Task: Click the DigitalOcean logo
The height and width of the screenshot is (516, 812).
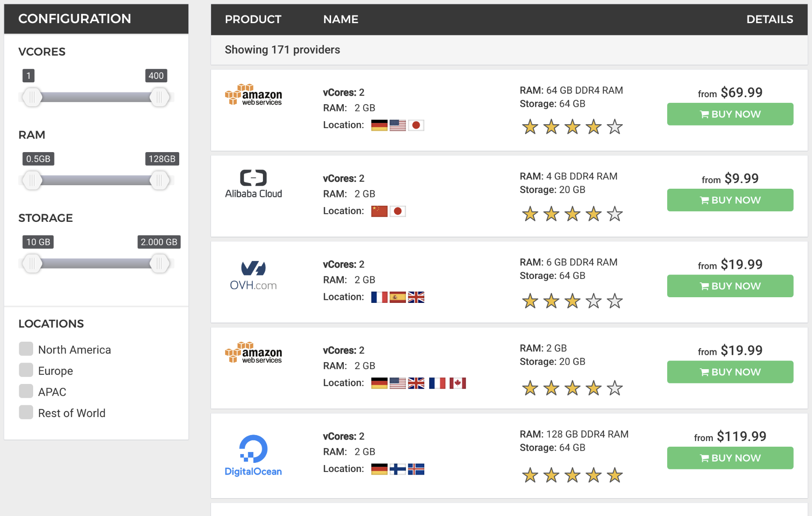Action: tap(253, 455)
